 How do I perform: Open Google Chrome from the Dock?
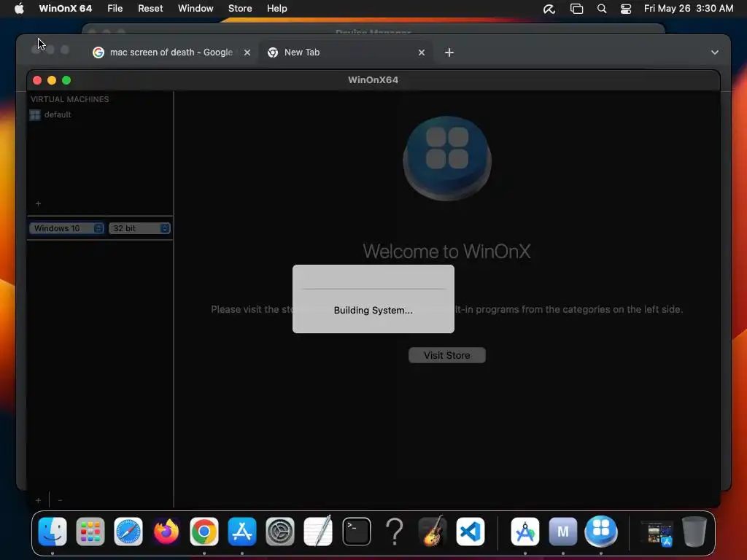tap(204, 532)
